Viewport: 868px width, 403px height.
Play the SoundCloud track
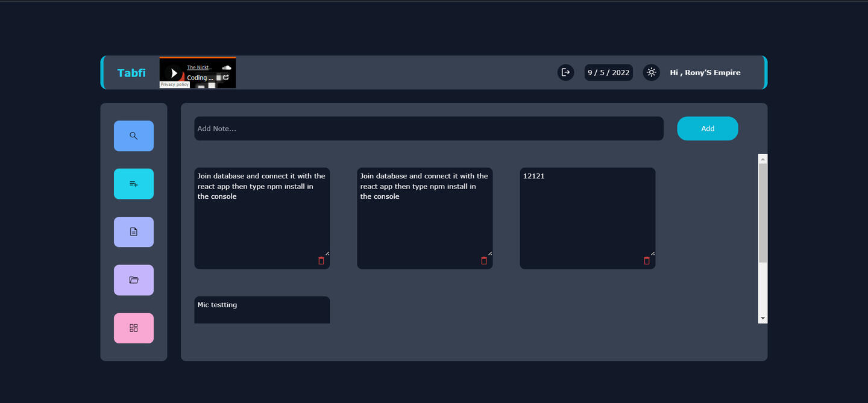[x=174, y=73]
